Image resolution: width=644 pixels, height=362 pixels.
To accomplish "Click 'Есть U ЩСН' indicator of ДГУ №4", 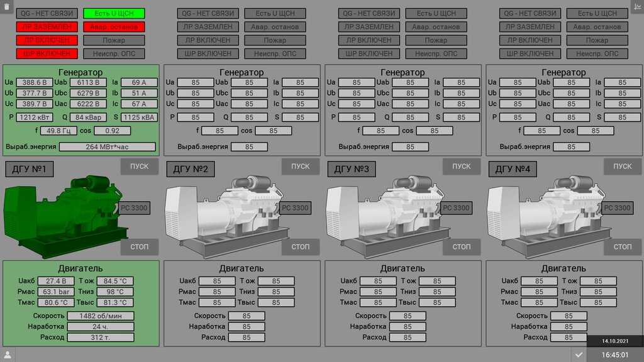I will click(x=597, y=14).
